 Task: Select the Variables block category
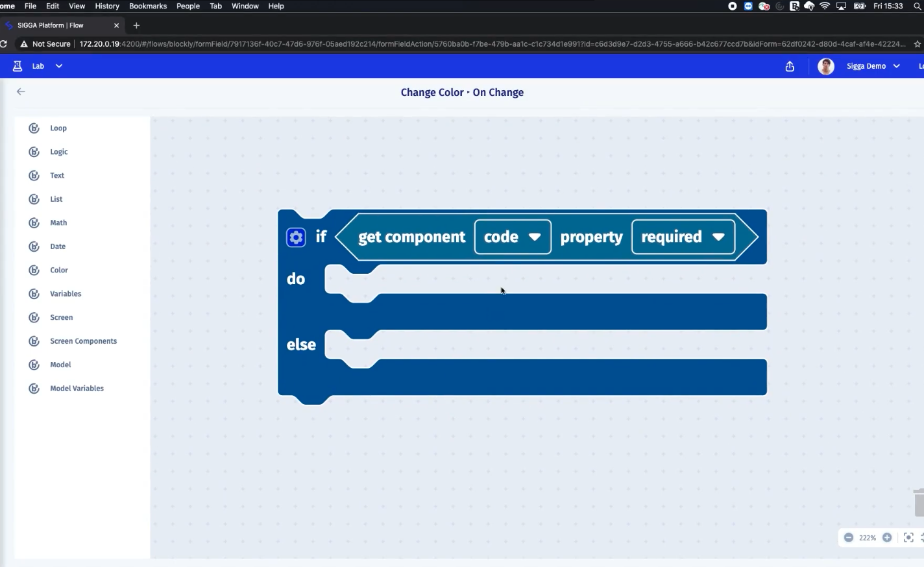tap(66, 294)
